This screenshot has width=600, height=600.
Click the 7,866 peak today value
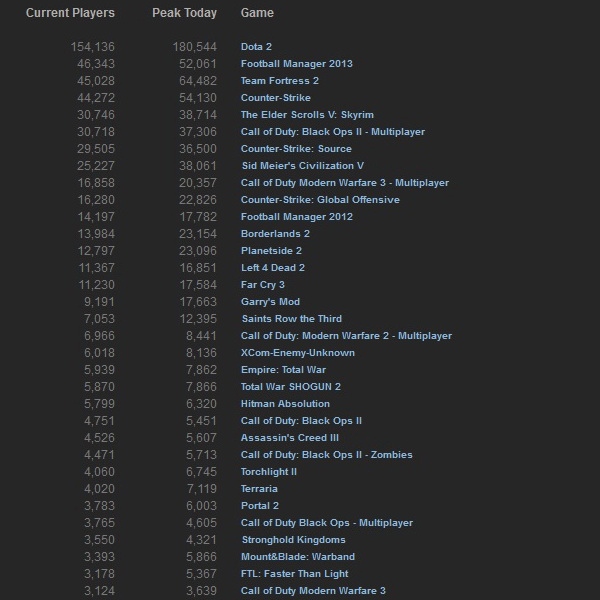[x=201, y=386]
